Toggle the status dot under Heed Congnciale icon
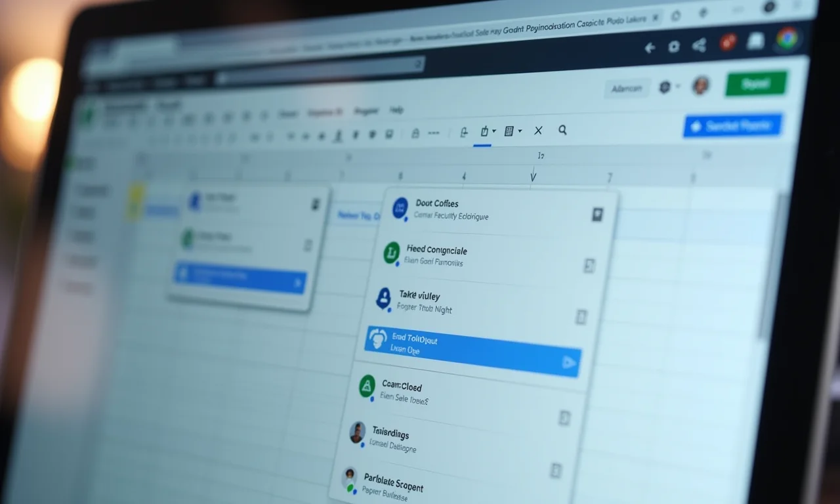840x504 pixels. [x=397, y=265]
